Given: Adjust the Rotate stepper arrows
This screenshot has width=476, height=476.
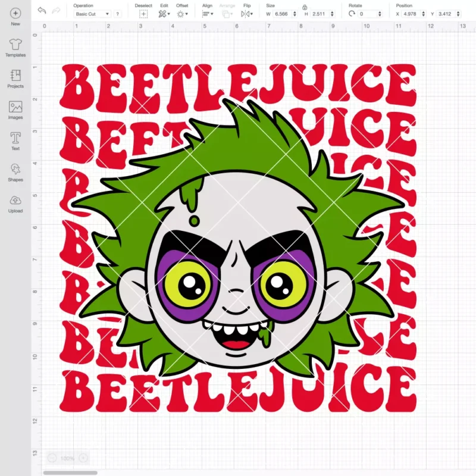Looking at the screenshot, I should click(380, 14).
